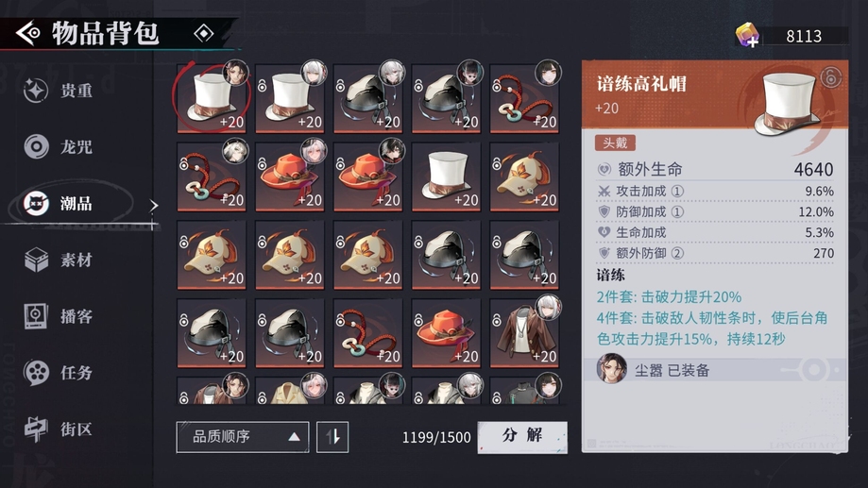
Task: Click the back arrow beside 物品背包
Action: point(27,33)
